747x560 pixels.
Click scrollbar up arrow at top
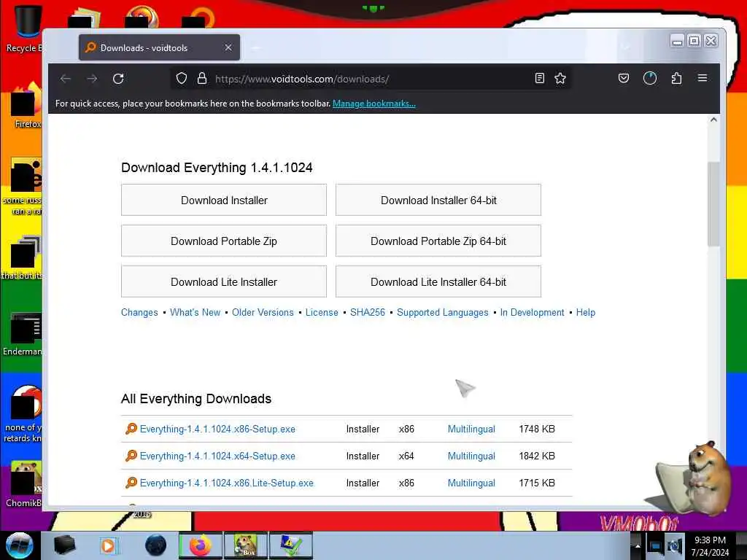(x=713, y=120)
